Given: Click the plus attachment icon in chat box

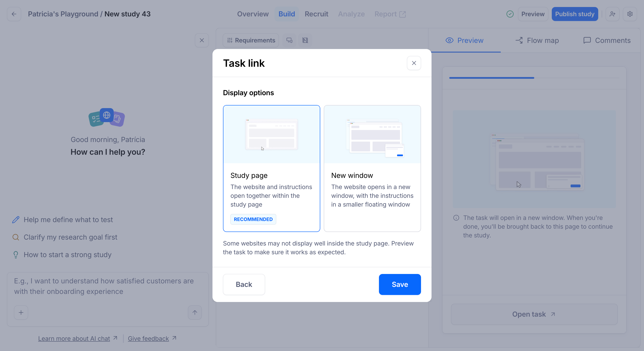Looking at the screenshot, I should coord(21,312).
